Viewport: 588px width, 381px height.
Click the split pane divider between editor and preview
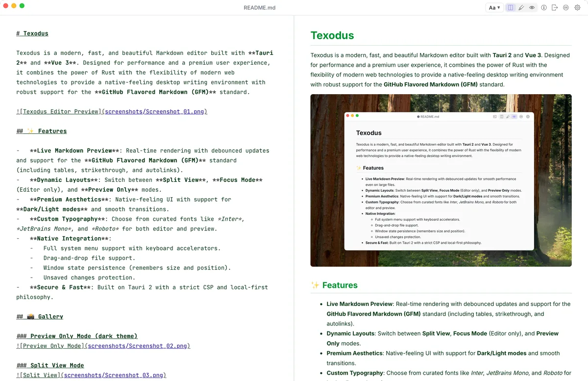(294, 198)
